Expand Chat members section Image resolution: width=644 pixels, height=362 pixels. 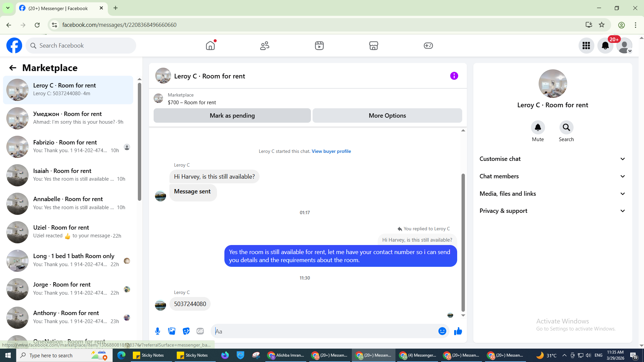(553, 176)
